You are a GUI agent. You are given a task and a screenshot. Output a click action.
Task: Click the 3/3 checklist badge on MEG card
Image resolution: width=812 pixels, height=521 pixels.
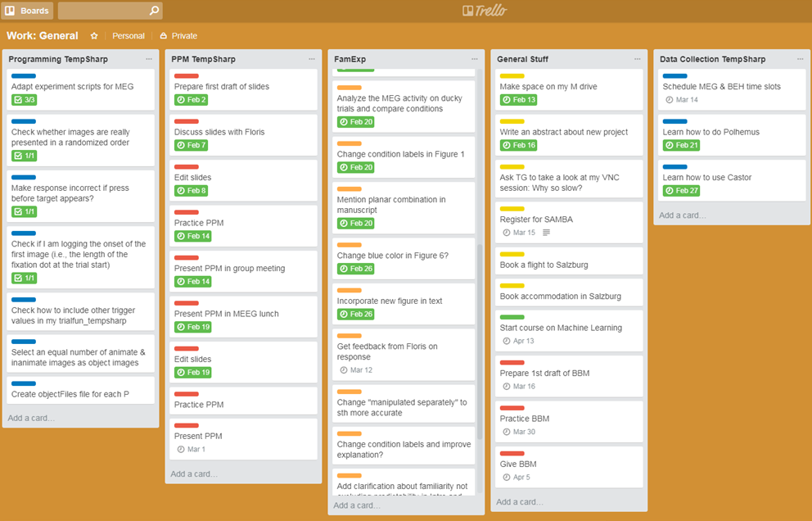pos(24,100)
